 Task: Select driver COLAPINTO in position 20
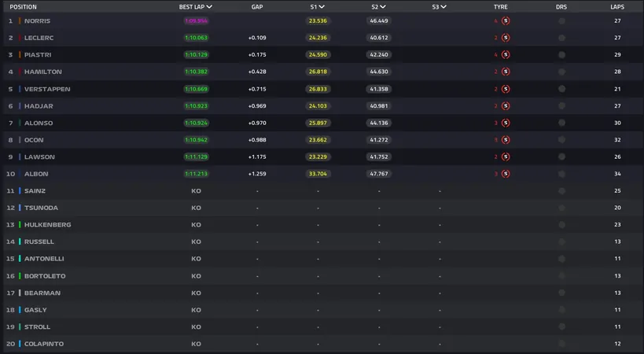44,344
